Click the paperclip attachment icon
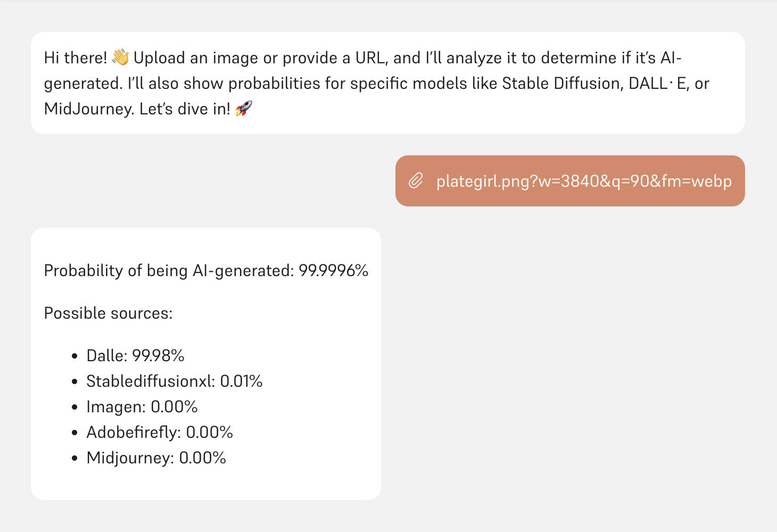 pyautogui.click(x=416, y=181)
